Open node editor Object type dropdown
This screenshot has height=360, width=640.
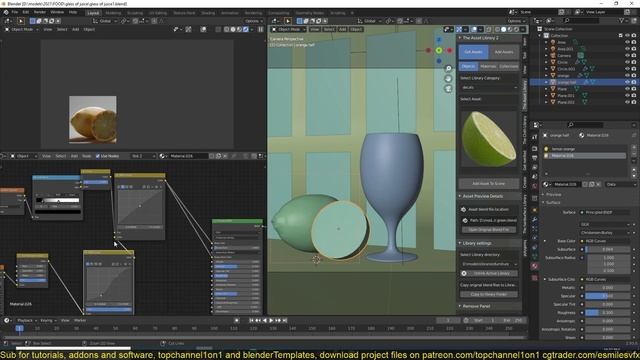pyautogui.click(x=24, y=156)
